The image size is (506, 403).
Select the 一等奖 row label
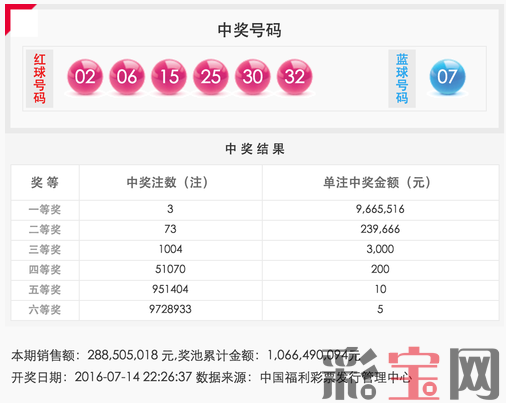pyautogui.click(x=45, y=210)
